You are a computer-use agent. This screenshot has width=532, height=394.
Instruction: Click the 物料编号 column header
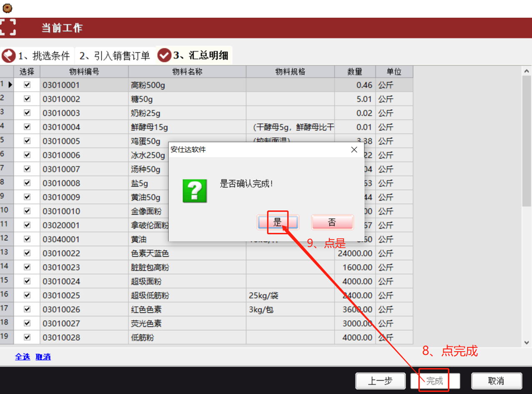[x=84, y=71]
